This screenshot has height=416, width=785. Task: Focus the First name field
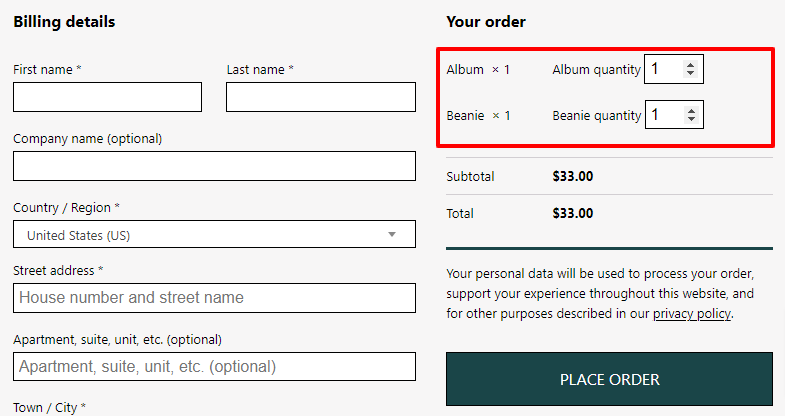coord(108,97)
